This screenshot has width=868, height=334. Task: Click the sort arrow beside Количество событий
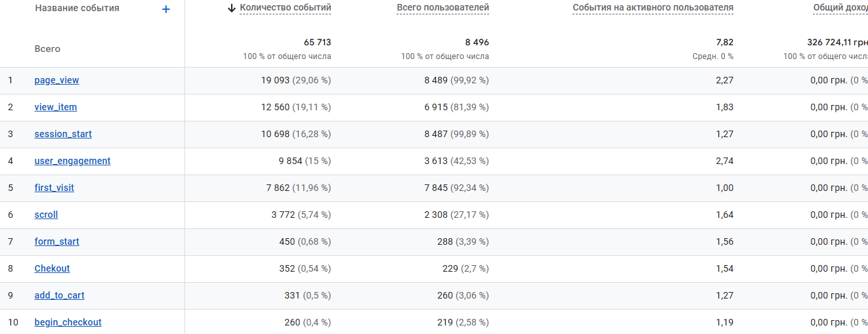coord(231,9)
